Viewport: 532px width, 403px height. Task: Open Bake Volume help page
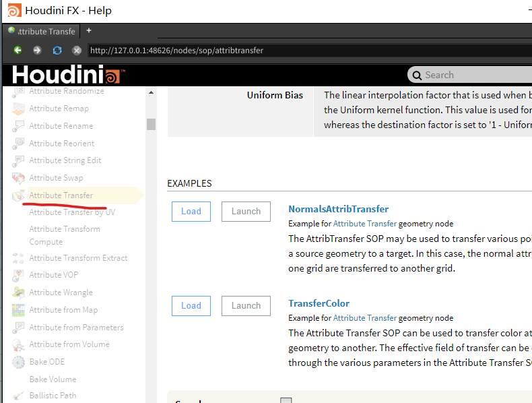(53, 379)
